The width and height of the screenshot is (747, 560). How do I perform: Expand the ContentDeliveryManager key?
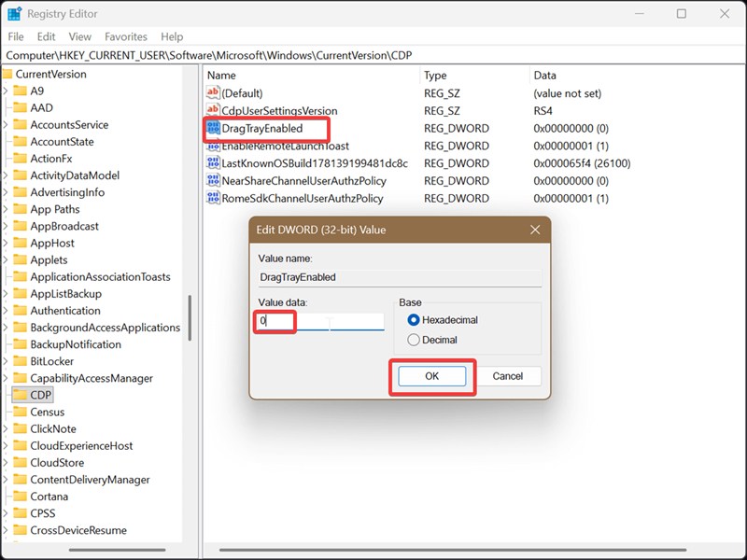pyautogui.click(x=6, y=480)
